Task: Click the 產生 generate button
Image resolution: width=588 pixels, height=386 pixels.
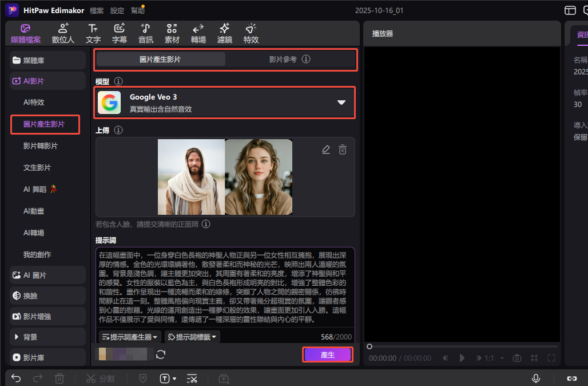Action: 328,355
